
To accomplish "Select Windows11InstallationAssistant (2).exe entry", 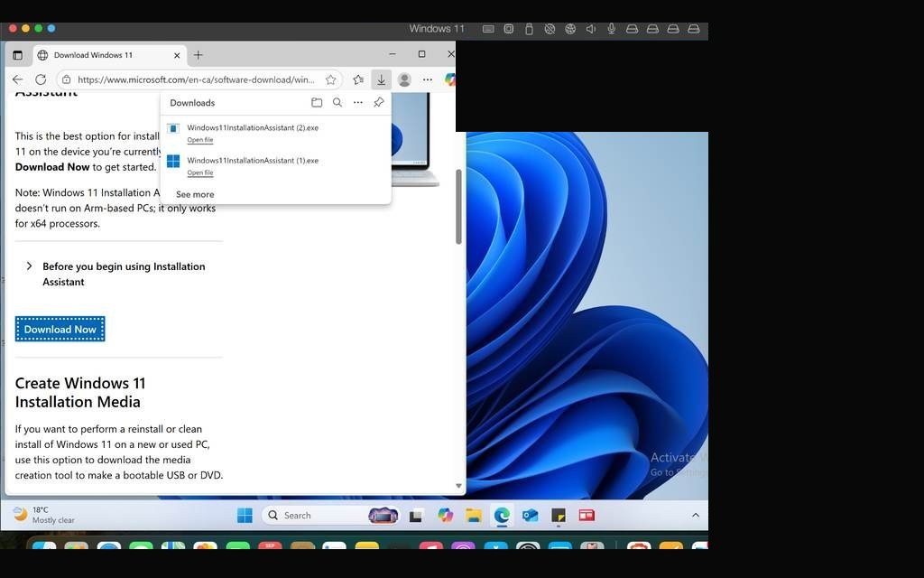I will (x=275, y=133).
